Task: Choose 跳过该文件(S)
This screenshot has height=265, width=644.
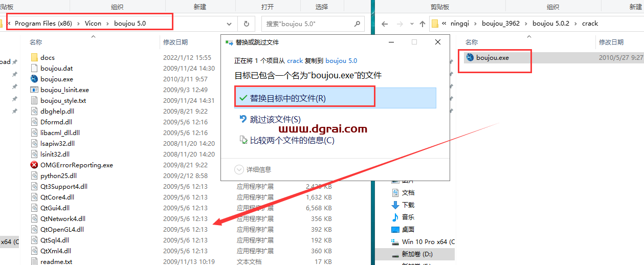Action: [x=276, y=119]
